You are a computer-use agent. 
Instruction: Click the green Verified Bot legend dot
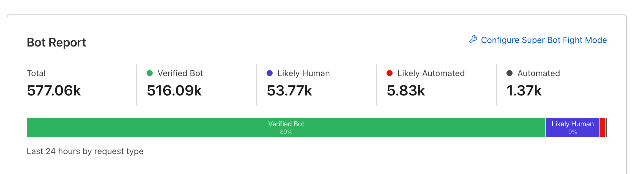tap(149, 73)
